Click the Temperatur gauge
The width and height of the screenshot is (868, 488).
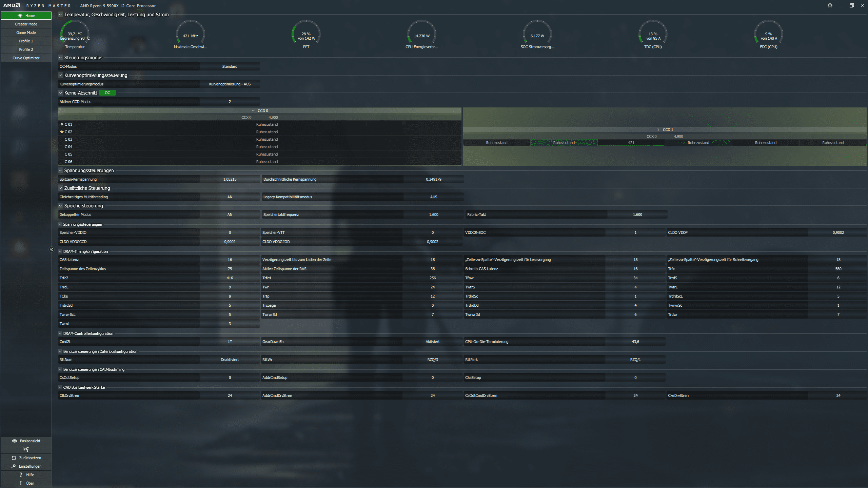tap(75, 34)
